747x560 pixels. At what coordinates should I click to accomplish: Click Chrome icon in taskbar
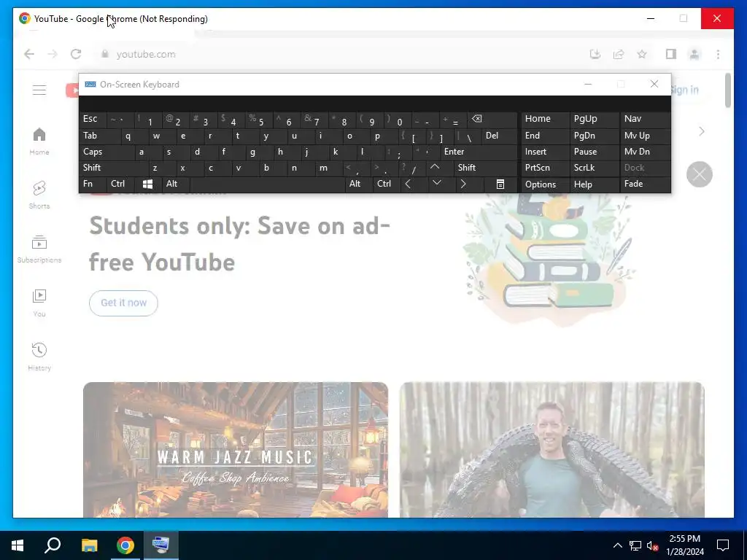(x=125, y=545)
